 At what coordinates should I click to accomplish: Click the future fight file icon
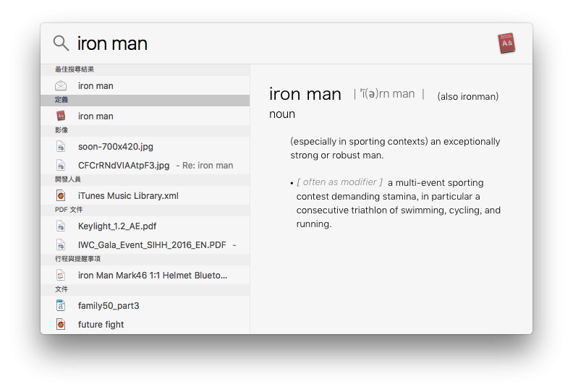pyautogui.click(x=61, y=325)
